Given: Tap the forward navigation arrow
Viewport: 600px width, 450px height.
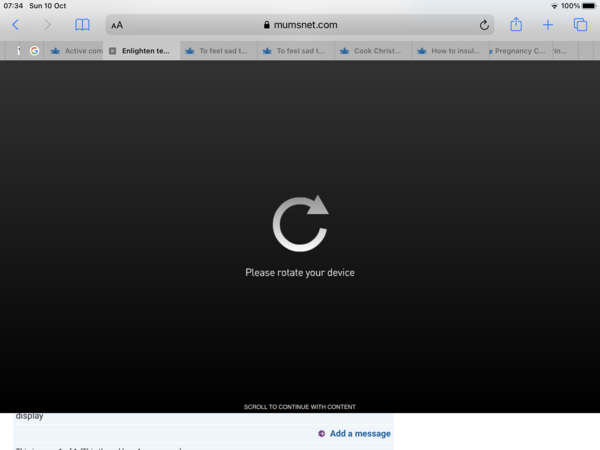Looking at the screenshot, I should point(47,25).
